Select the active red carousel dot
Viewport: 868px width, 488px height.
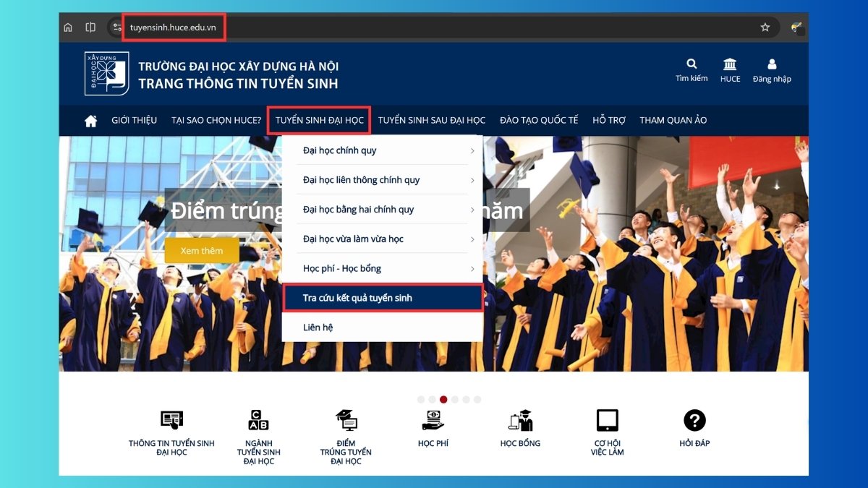[443, 399]
